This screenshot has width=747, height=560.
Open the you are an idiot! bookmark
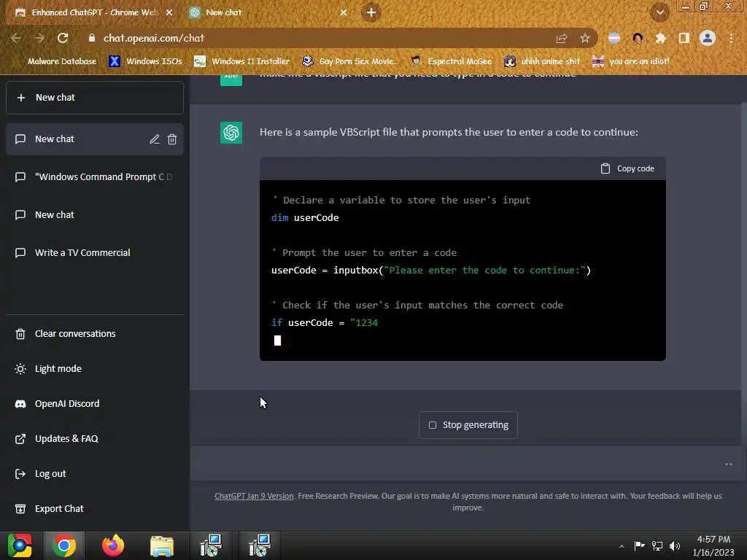[x=631, y=61]
